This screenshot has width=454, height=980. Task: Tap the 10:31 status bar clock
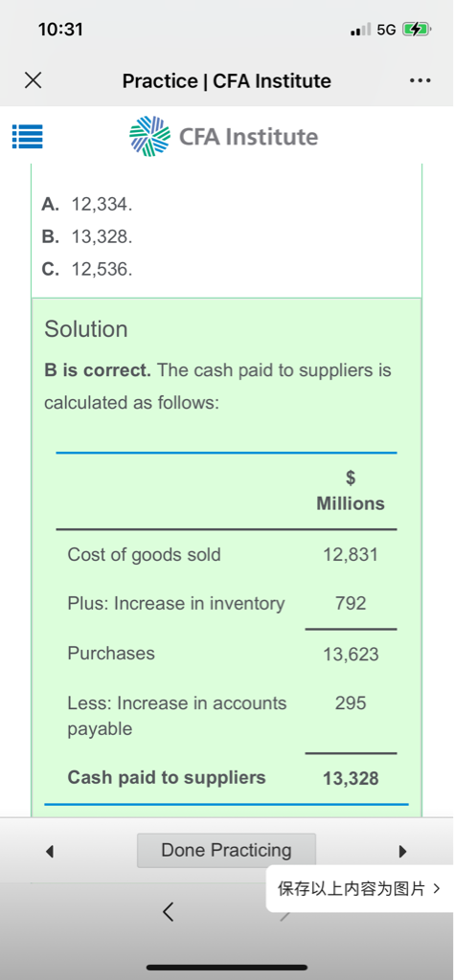tap(60, 30)
